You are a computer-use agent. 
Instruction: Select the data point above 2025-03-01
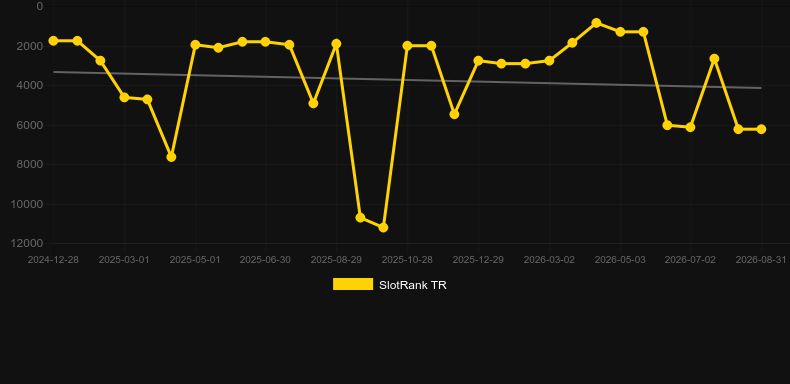click(124, 97)
